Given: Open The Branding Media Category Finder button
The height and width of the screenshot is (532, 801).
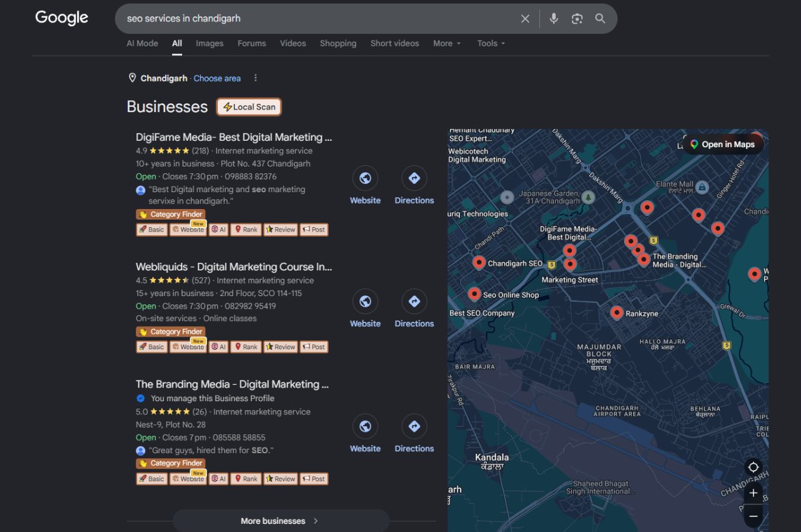Looking at the screenshot, I should tap(170, 463).
